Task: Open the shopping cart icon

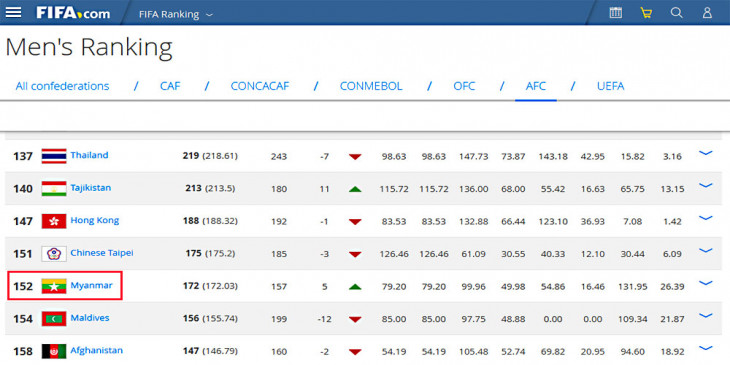Action: (646, 13)
